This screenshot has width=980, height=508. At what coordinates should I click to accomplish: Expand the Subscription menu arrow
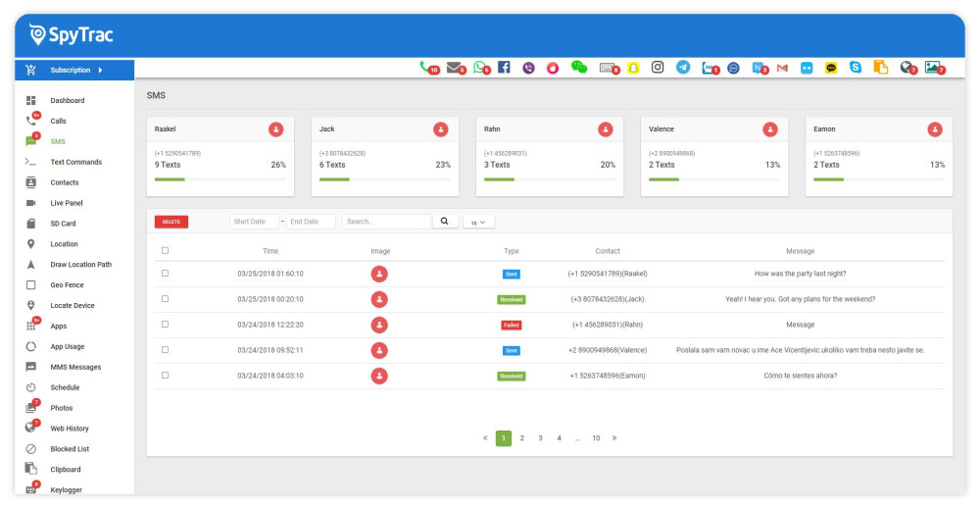[x=100, y=71]
